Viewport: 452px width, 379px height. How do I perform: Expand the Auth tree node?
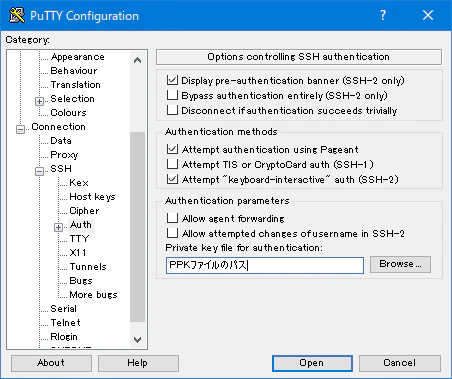(58, 227)
